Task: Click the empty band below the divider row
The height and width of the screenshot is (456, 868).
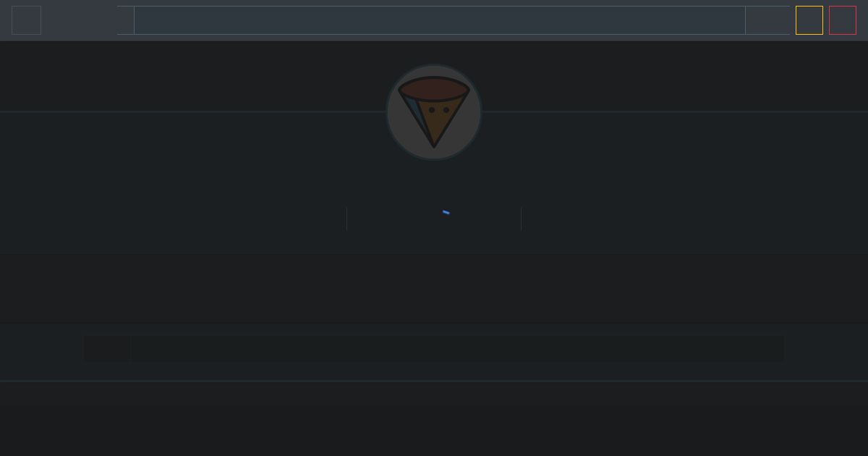Action: click(434, 288)
